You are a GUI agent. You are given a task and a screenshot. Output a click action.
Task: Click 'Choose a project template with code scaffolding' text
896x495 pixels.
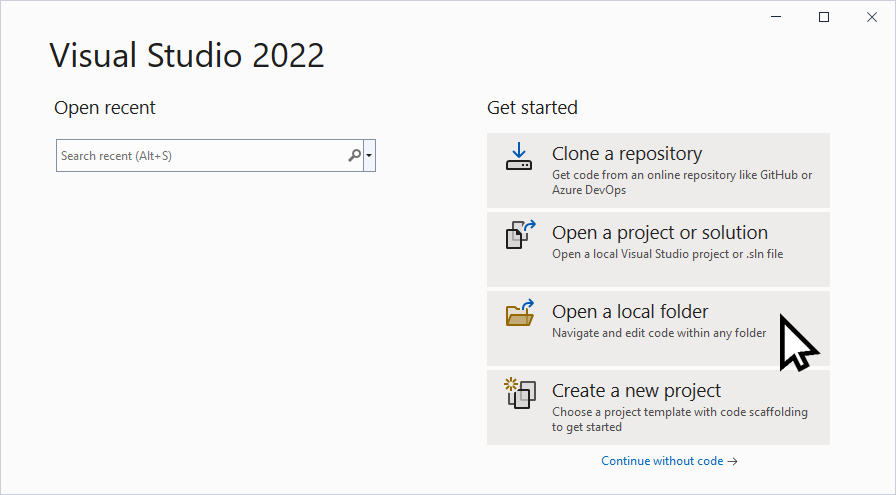coord(680,419)
